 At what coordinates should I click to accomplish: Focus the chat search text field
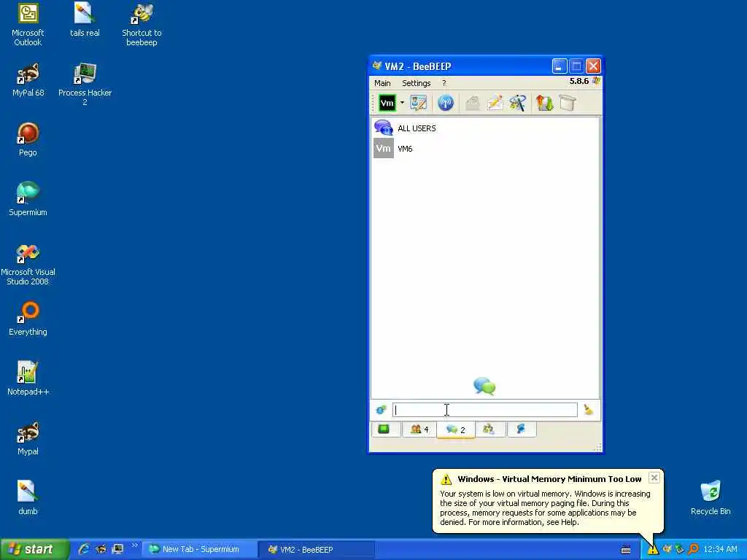tap(484, 410)
